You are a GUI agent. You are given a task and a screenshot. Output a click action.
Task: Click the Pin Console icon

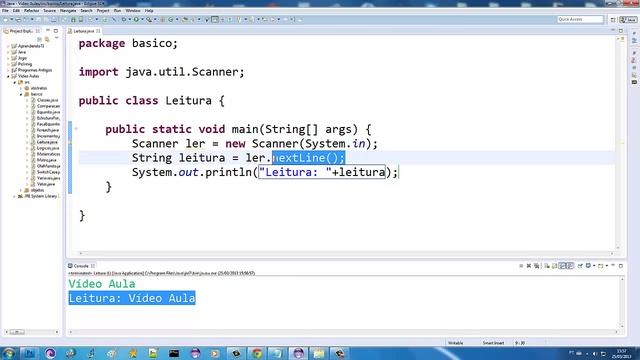pyautogui.click(x=580, y=266)
